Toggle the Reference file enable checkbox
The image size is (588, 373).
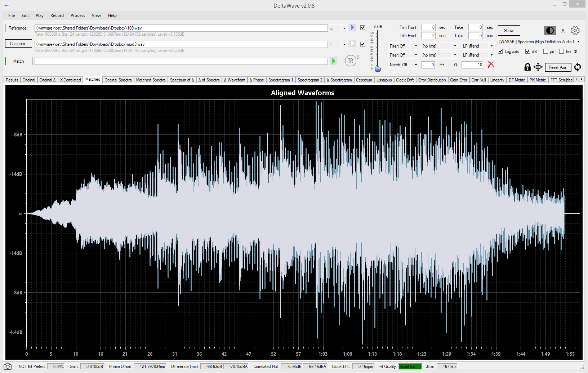point(362,28)
